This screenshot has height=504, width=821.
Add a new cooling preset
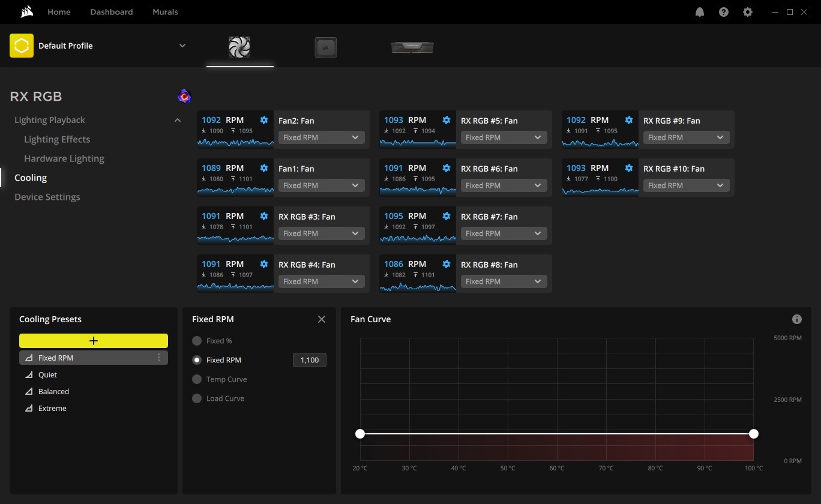[94, 341]
